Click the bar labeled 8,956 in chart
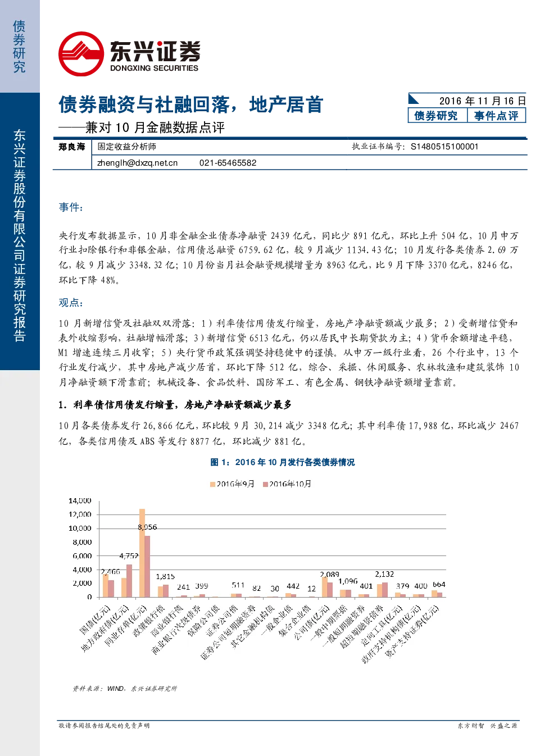 (147, 566)
